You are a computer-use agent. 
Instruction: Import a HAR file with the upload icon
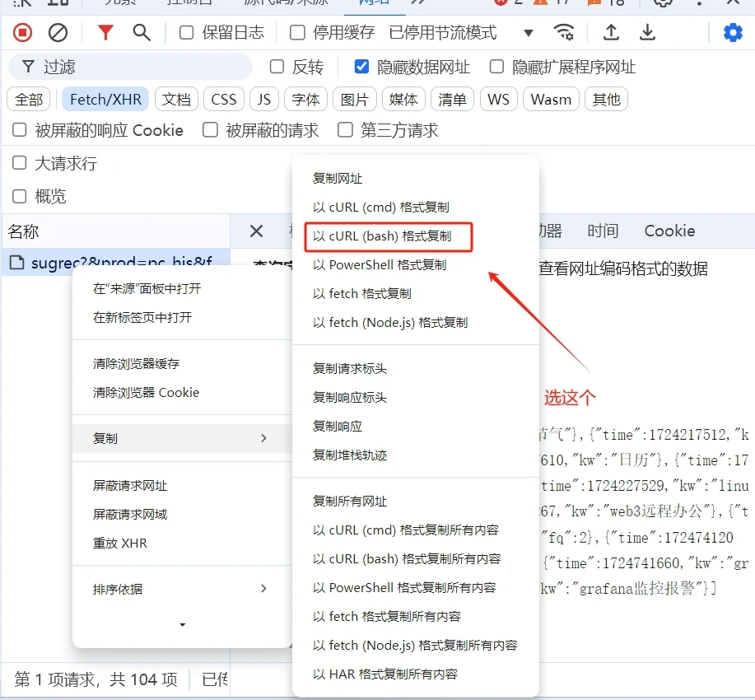[x=610, y=33]
